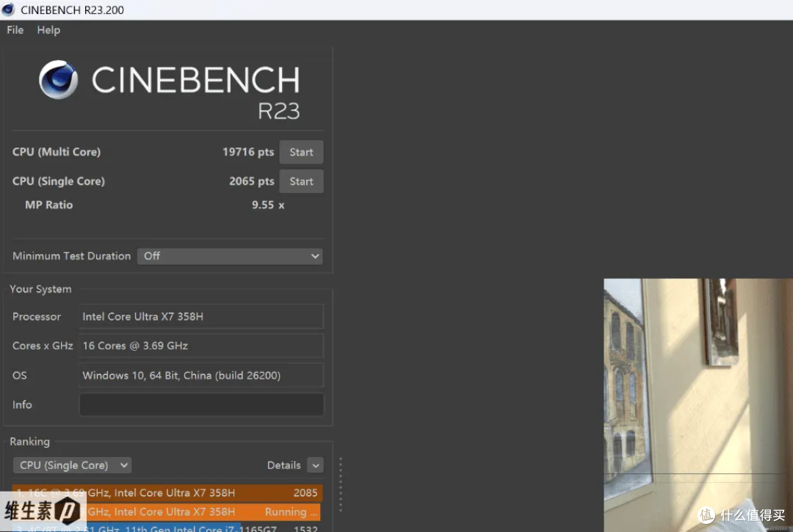Click the MP Ratio label
The image size is (793, 532).
(x=49, y=205)
